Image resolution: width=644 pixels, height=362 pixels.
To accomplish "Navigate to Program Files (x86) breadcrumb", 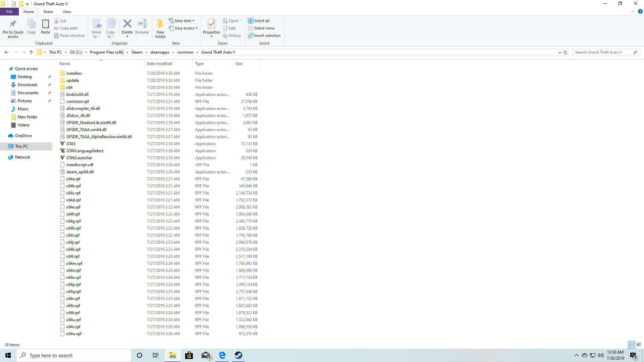I will tap(107, 52).
